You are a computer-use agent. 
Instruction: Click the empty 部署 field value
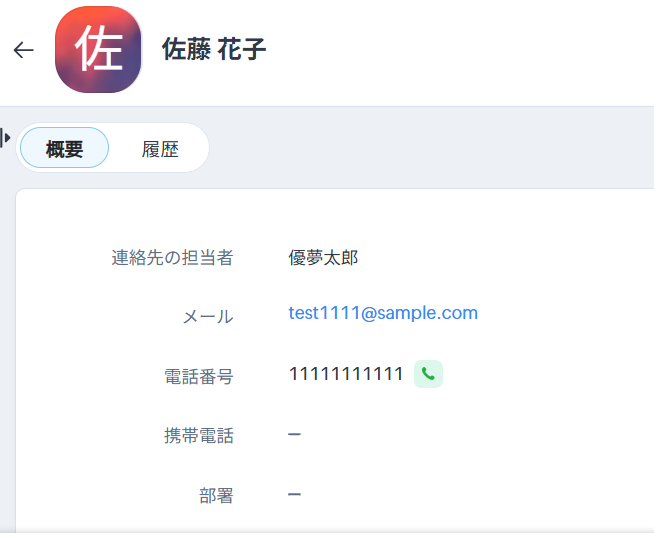[x=294, y=495]
